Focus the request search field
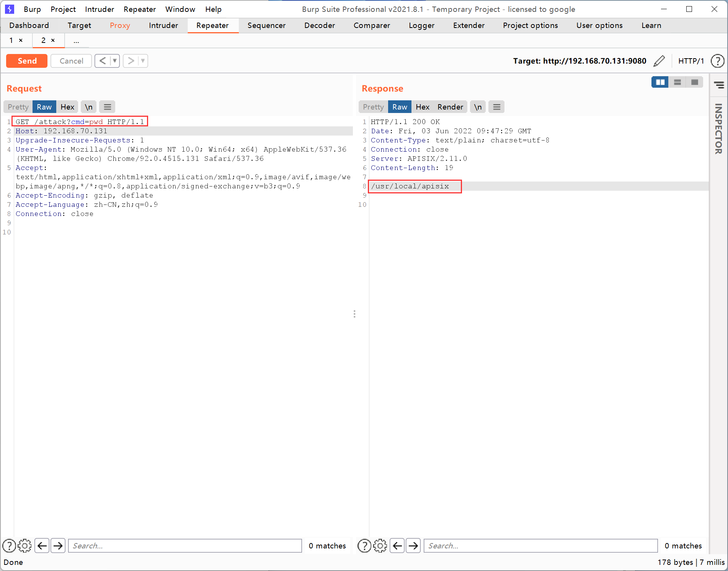Screen dimensions: 728x571 [185, 546]
